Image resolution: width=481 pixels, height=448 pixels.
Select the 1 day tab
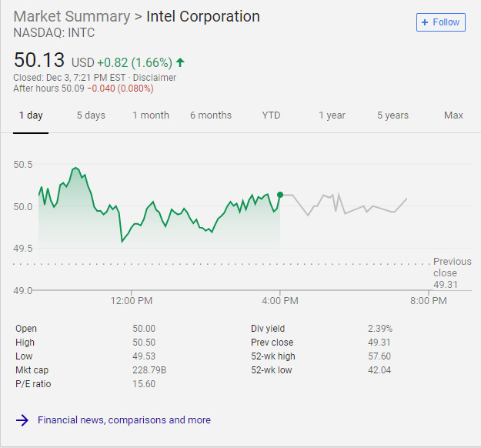click(30, 115)
